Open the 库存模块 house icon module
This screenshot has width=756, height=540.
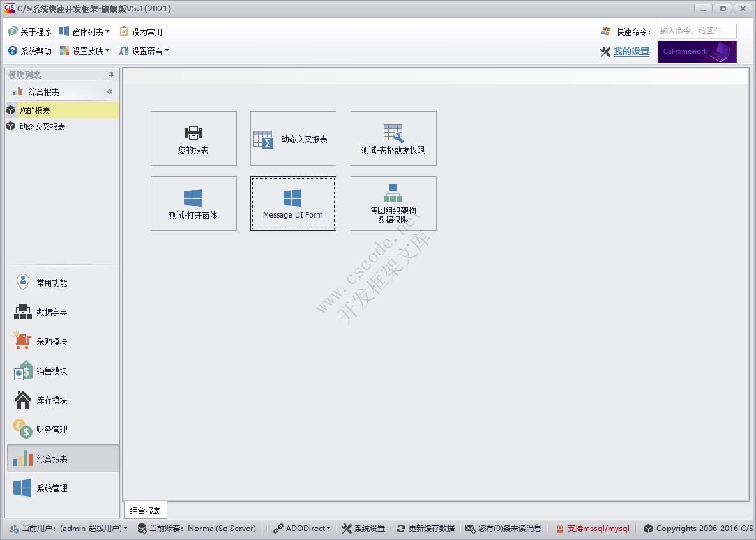click(x=51, y=400)
